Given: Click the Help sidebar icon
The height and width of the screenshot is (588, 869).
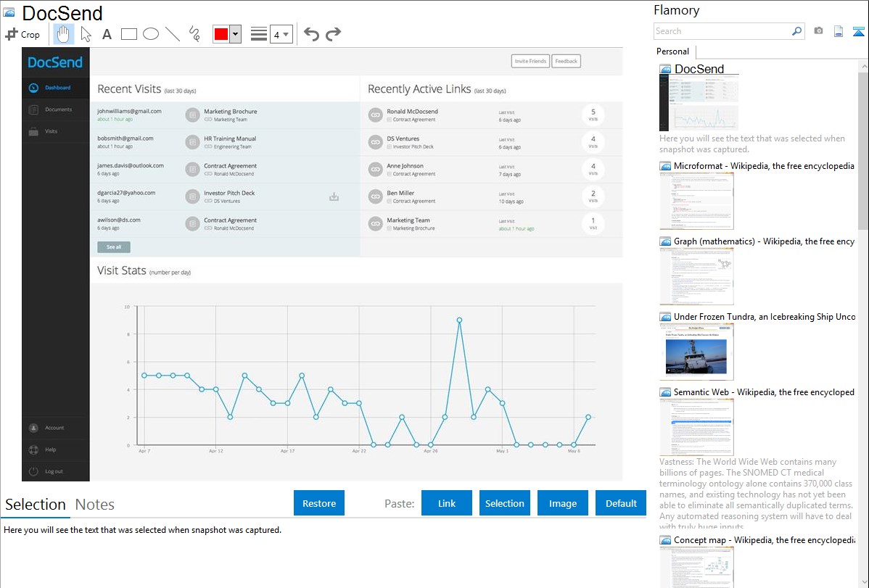Looking at the screenshot, I should point(33,450).
